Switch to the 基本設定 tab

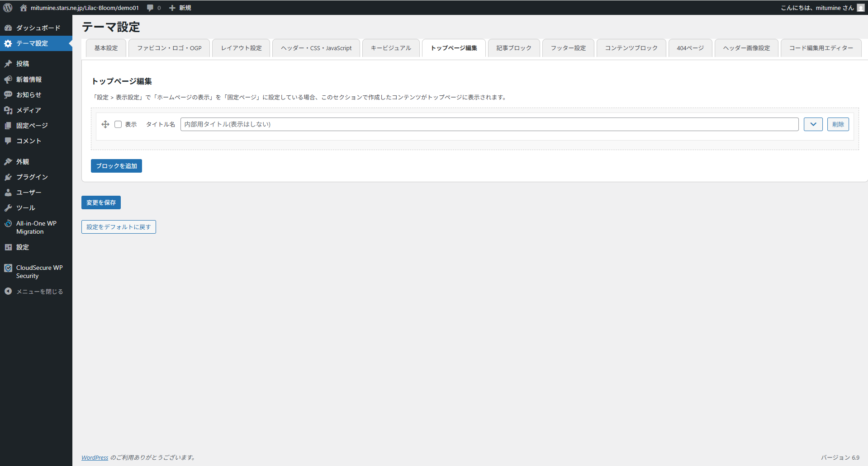[x=106, y=48]
